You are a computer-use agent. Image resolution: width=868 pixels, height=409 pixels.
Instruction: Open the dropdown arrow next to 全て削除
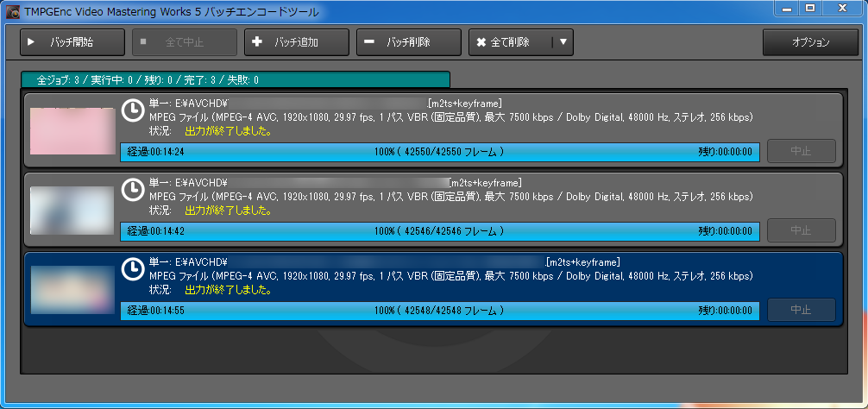563,42
